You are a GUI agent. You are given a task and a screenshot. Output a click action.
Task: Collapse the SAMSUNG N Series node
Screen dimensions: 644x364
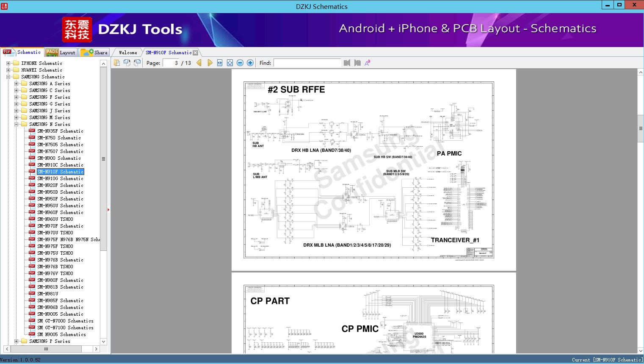16,124
